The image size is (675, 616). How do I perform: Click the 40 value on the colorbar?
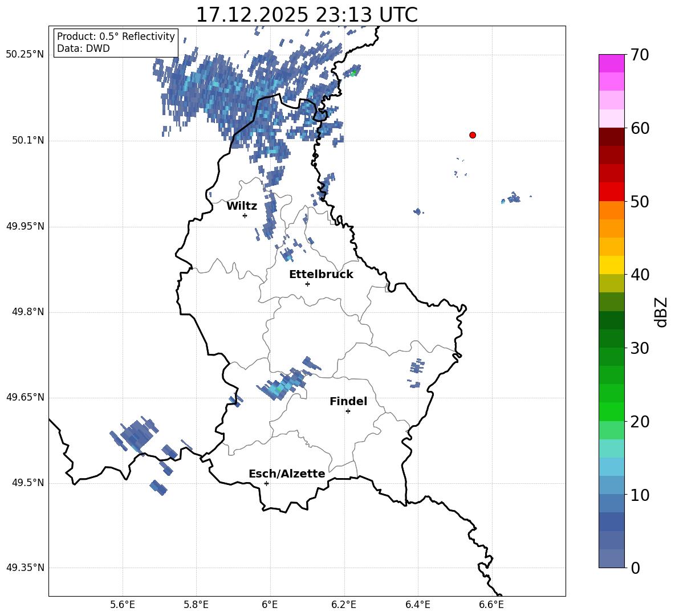[640, 275]
